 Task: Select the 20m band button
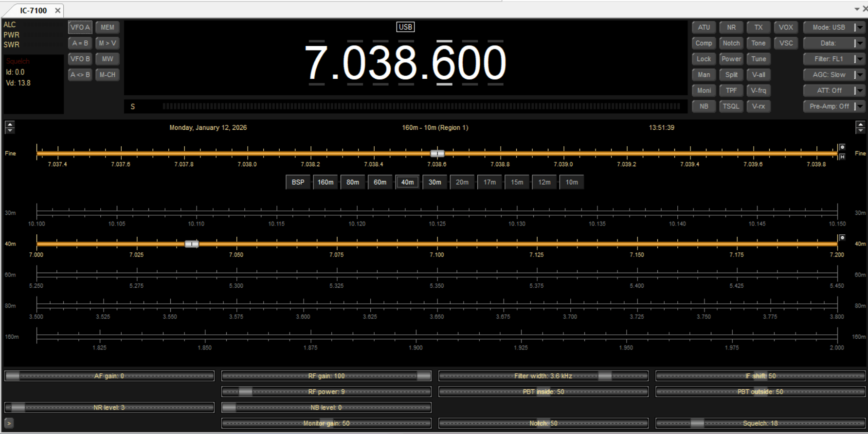462,182
